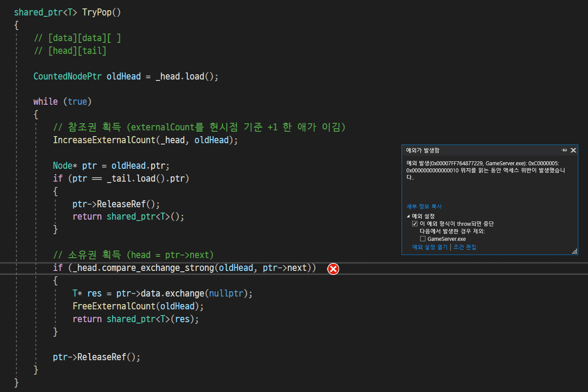Image resolution: width=588 pixels, height=392 pixels.
Task: Check the GameServer.exe exclusion checkbox
Action: click(x=423, y=239)
